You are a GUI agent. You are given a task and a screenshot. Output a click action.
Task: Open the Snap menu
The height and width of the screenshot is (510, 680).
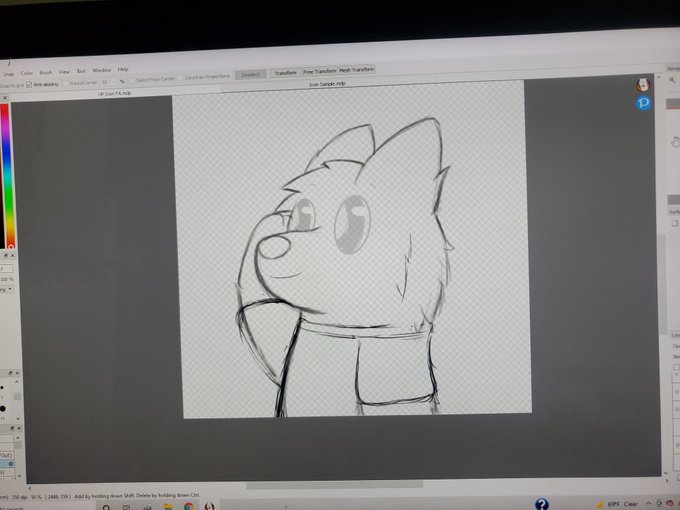click(x=9, y=74)
